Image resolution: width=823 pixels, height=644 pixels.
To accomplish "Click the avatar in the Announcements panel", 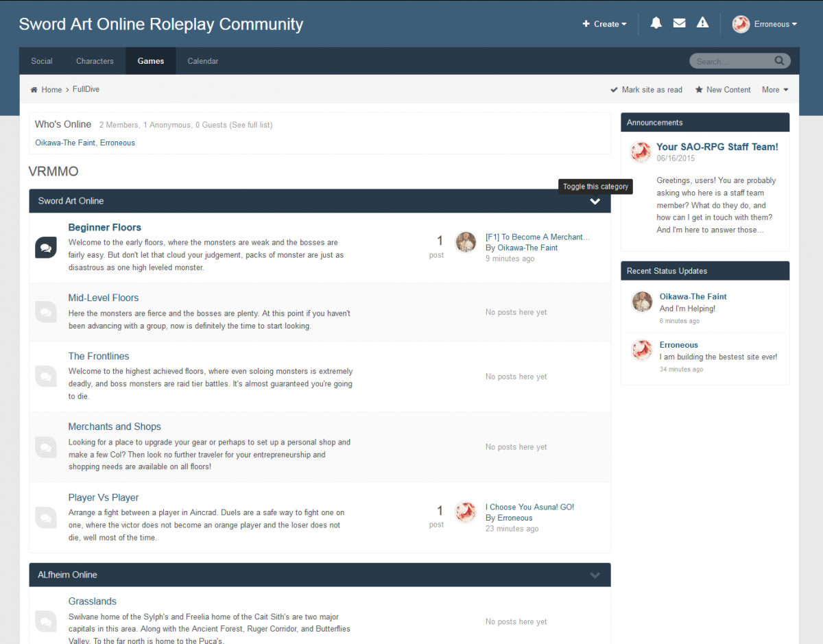I will (641, 152).
